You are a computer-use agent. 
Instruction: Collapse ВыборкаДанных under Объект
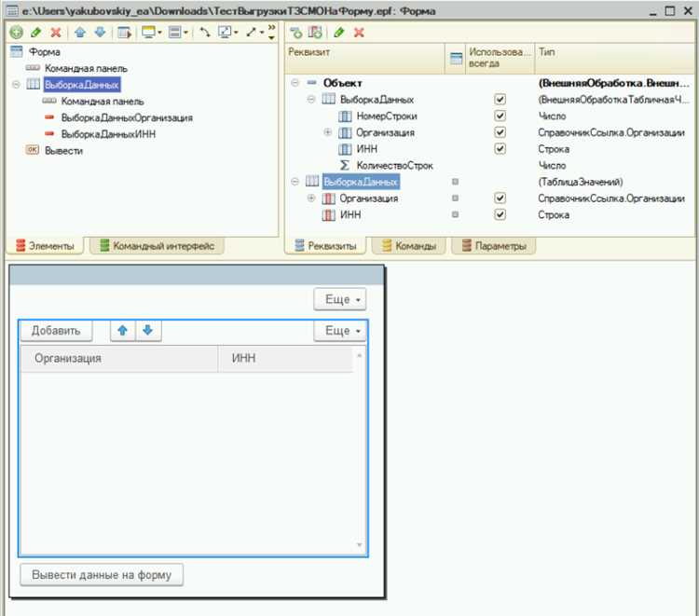click(311, 99)
